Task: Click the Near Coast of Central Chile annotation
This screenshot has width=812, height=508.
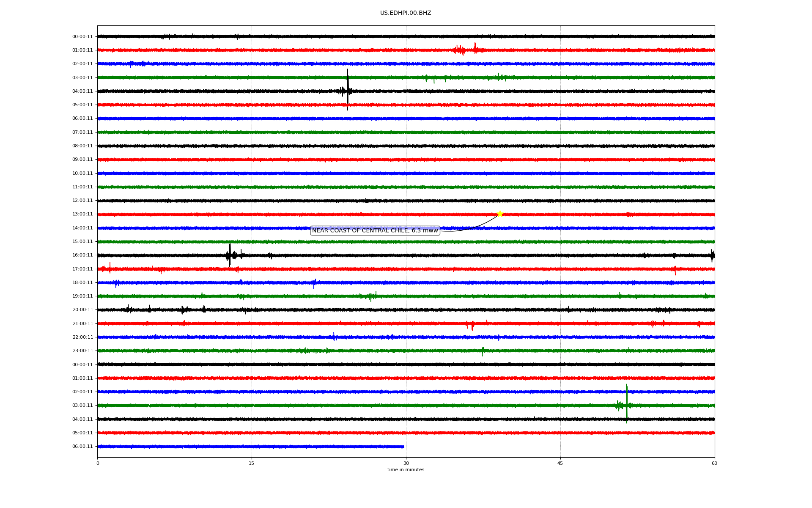Action: [375, 231]
